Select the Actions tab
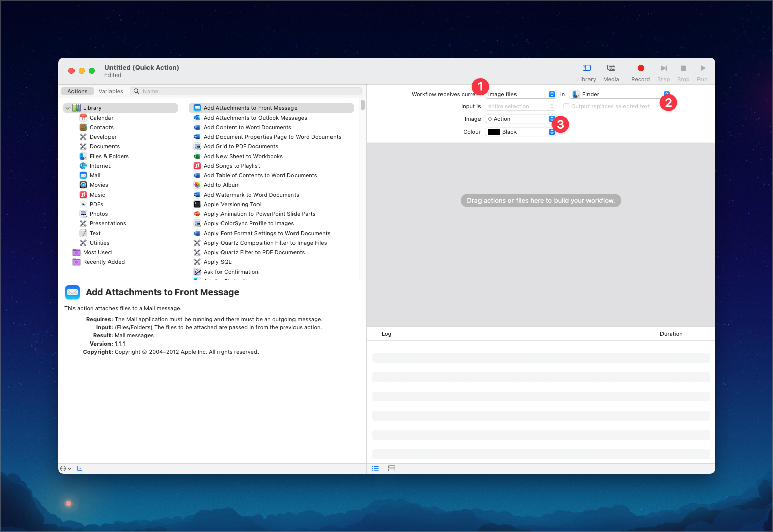This screenshot has height=532, width=773. click(77, 91)
